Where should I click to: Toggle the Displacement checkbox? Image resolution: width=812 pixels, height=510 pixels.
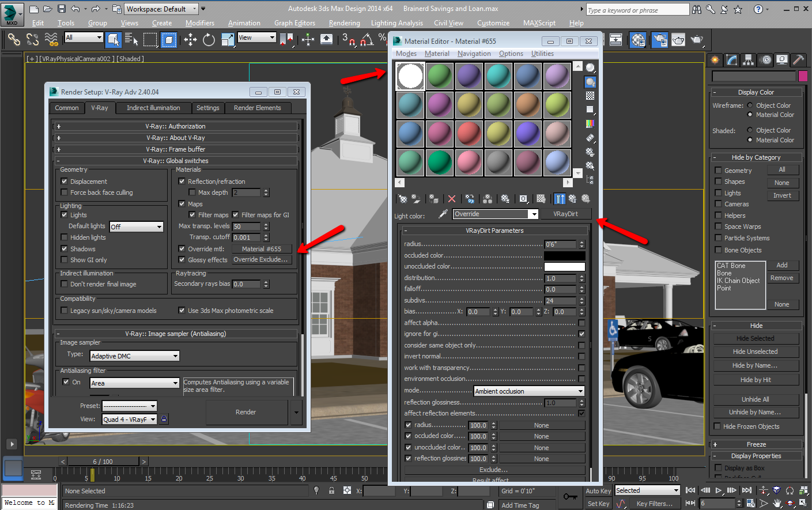coord(64,181)
